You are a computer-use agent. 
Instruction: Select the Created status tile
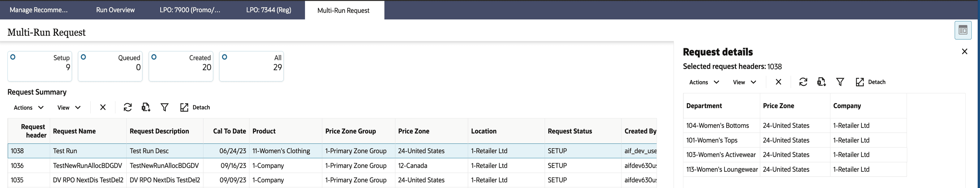click(181, 66)
